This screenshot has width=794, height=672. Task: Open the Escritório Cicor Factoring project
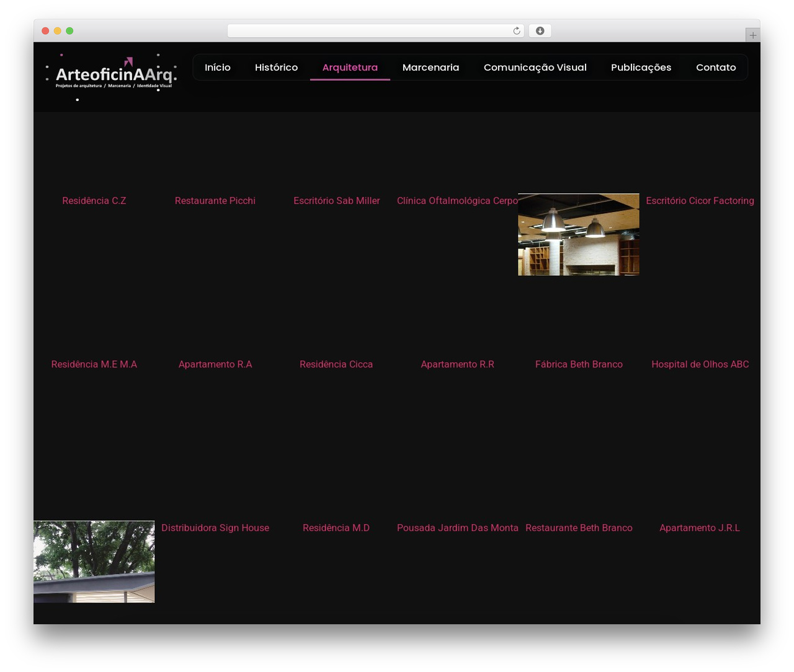(x=700, y=201)
